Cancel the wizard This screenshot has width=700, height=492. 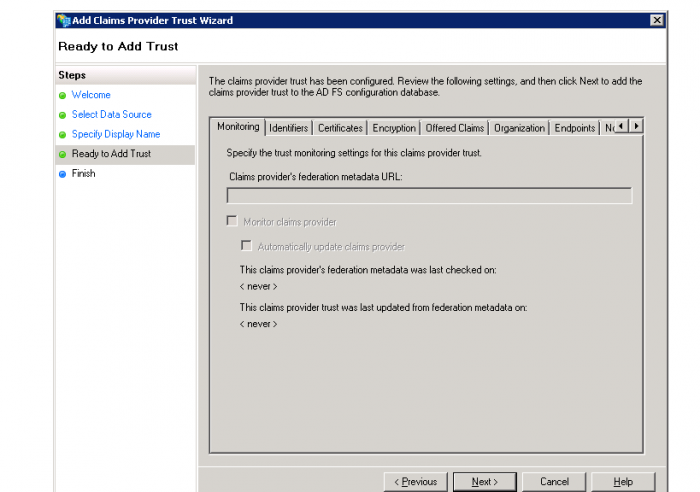tap(554, 482)
